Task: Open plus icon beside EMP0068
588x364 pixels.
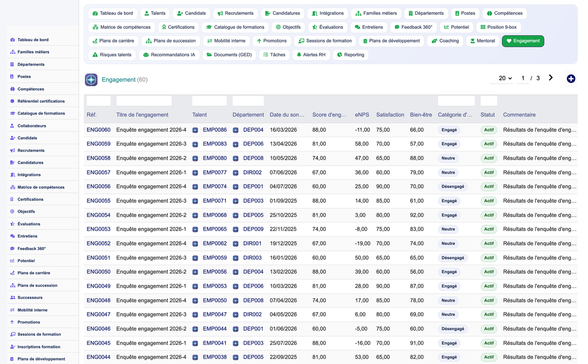Action: tap(195, 216)
